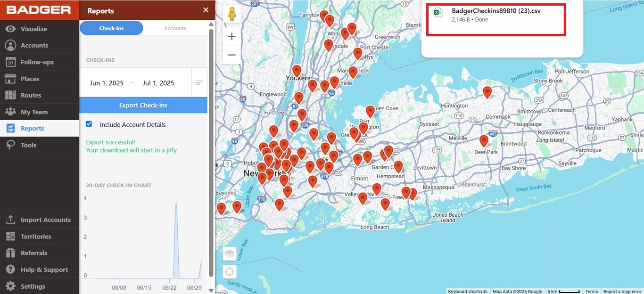The height and width of the screenshot is (294, 644).
Task: Click scrollbar down arrow in Reports panel
Action: [x=211, y=290]
